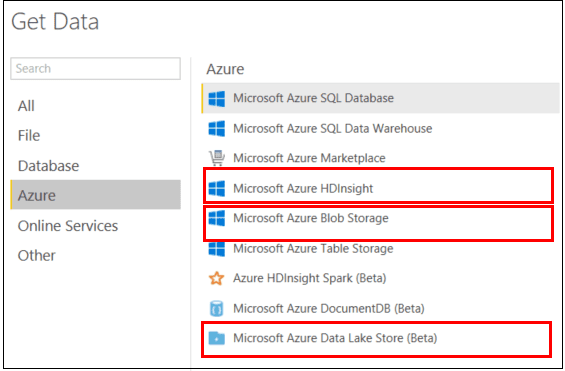The height and width of the screenshot is (371, 565).
Task: Pick Azure HDInsight Spark (Beta)
Action: 310,278
